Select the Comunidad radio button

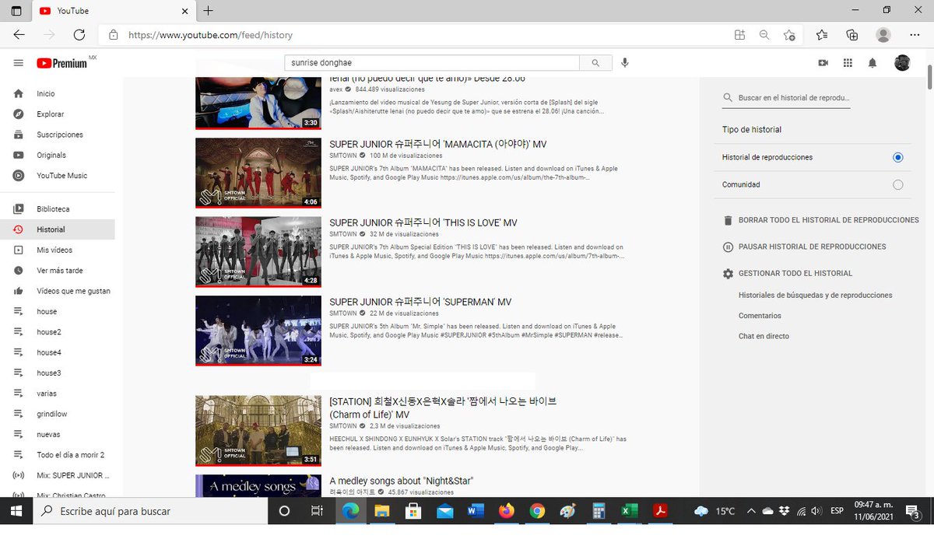point(897,185)
